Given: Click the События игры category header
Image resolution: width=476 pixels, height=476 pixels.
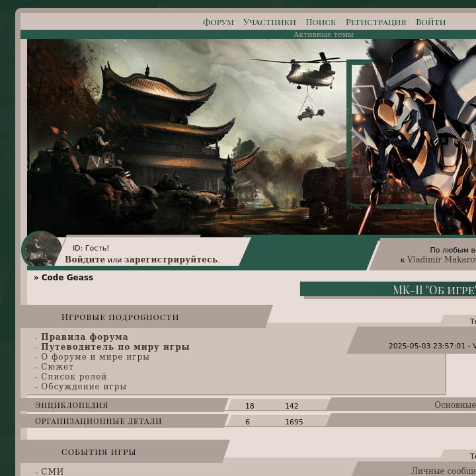Looking at the screenshot, I should [x=99, y=452].
